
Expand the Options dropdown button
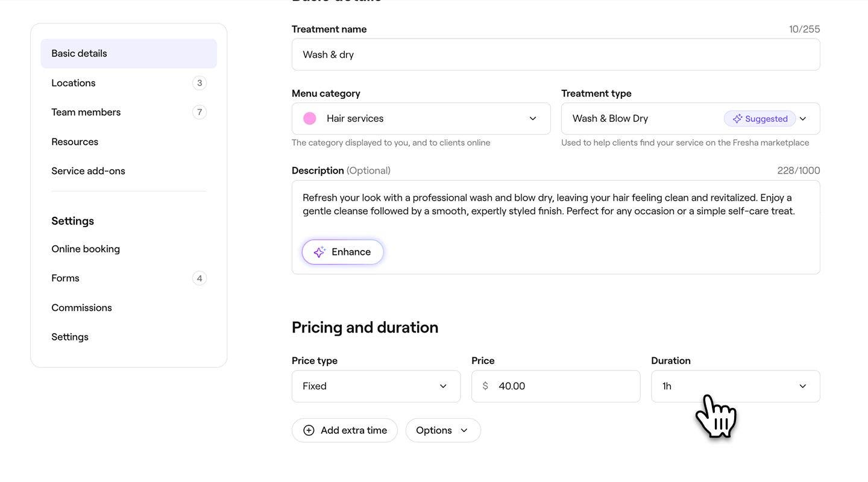(442, 430)
